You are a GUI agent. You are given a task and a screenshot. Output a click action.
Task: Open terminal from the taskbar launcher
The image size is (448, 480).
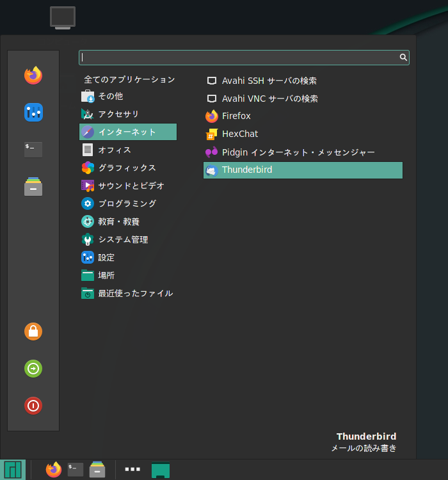click(x=76, y=470)
